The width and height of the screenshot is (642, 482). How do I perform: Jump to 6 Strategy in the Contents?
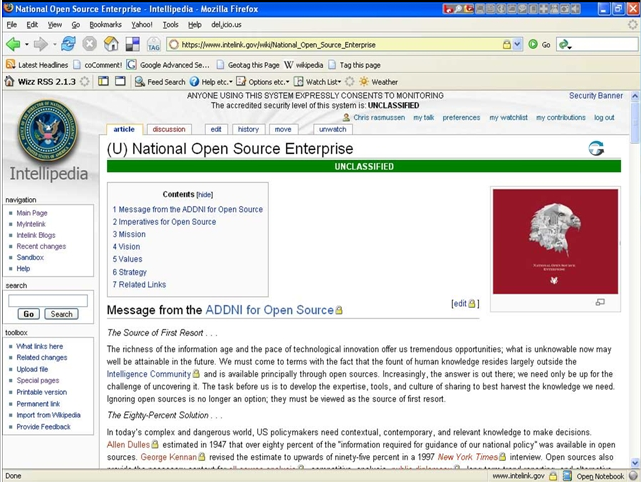129,272
